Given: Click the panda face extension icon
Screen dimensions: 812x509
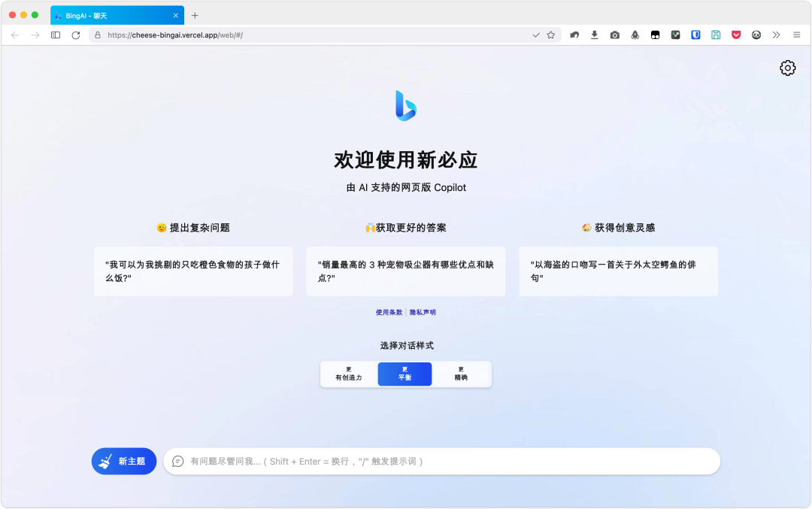Looking at the screenshot, I should 756,35.
